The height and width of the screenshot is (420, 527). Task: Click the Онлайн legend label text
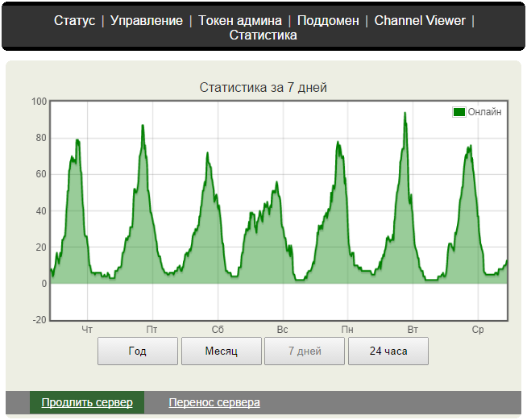484,112
